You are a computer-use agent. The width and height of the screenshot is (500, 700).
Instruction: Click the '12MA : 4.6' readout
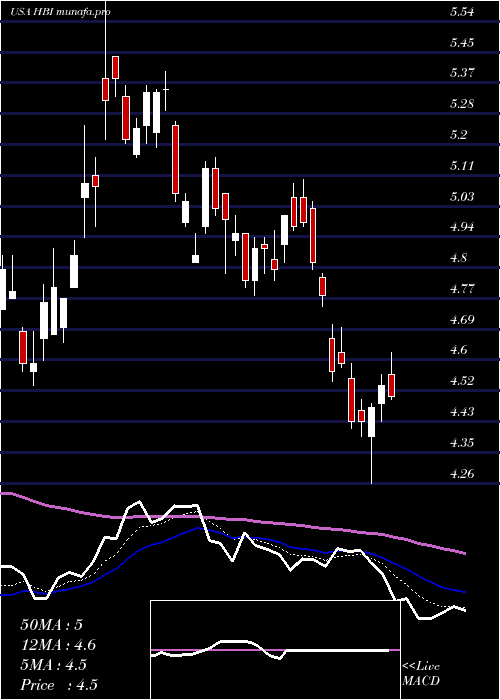[58, 645]
